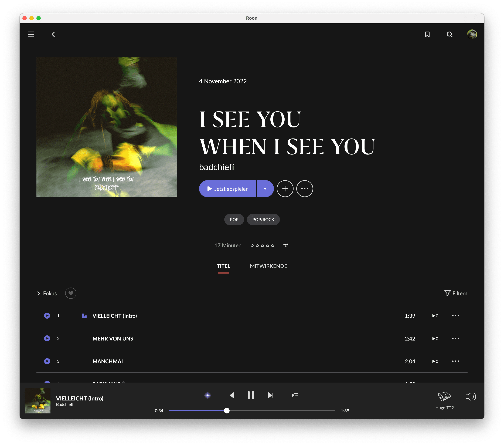Open the queue icon in player bar
This screenshot has height=445, width=504.
tap(295, 395)
